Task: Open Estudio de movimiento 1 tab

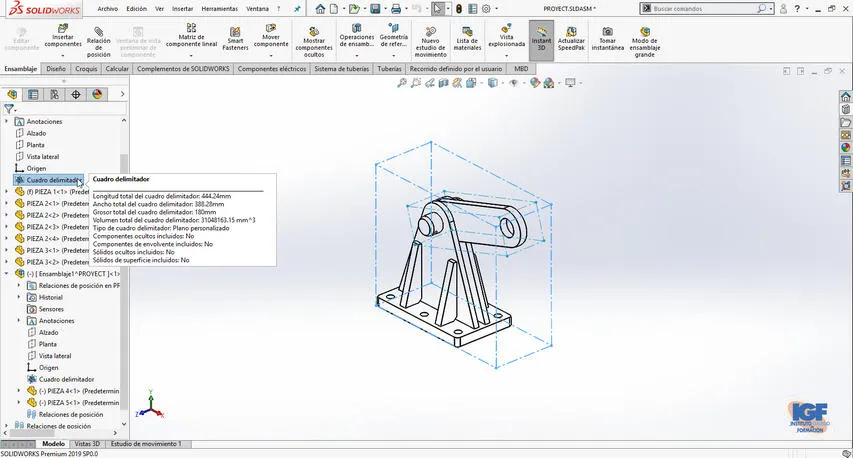Action: pyautogui.click(x=146, y=444)
